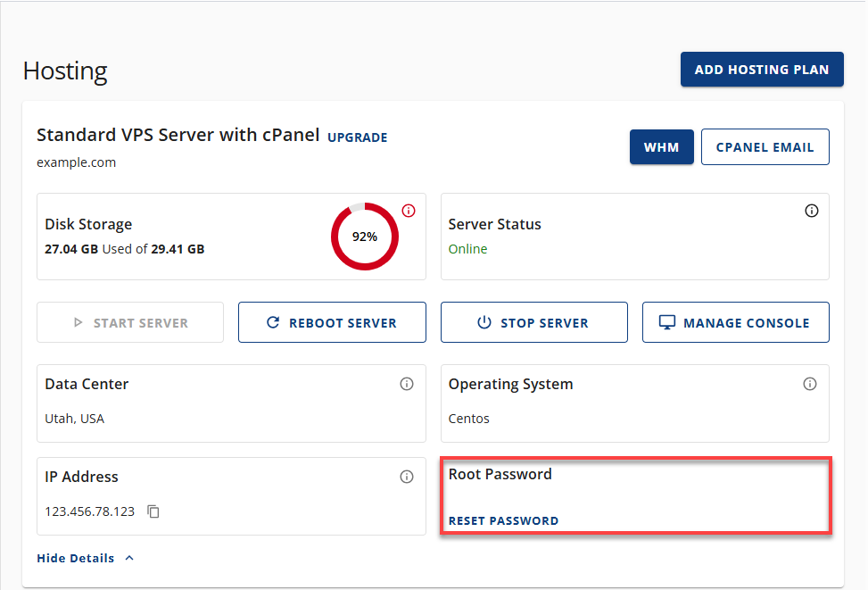Click the IP Address info icon
The height and width of the screenshot is (590, 868).
pos(407,477)
